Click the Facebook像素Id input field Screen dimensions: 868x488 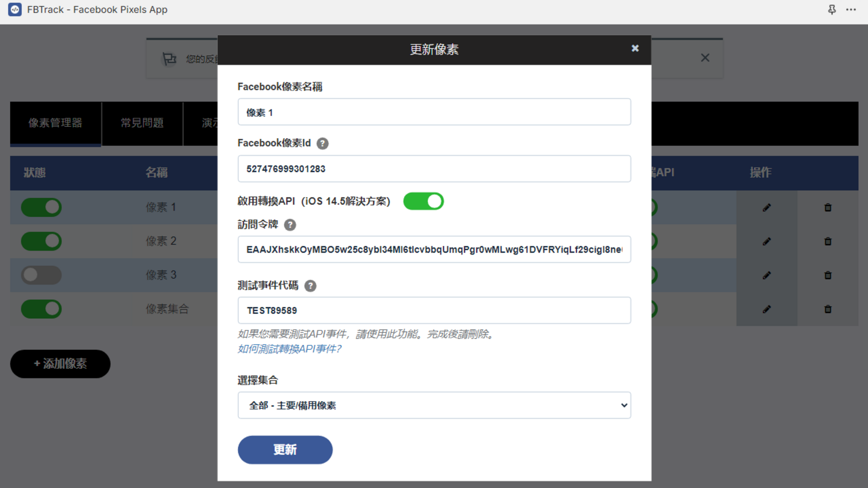[434, 169]
